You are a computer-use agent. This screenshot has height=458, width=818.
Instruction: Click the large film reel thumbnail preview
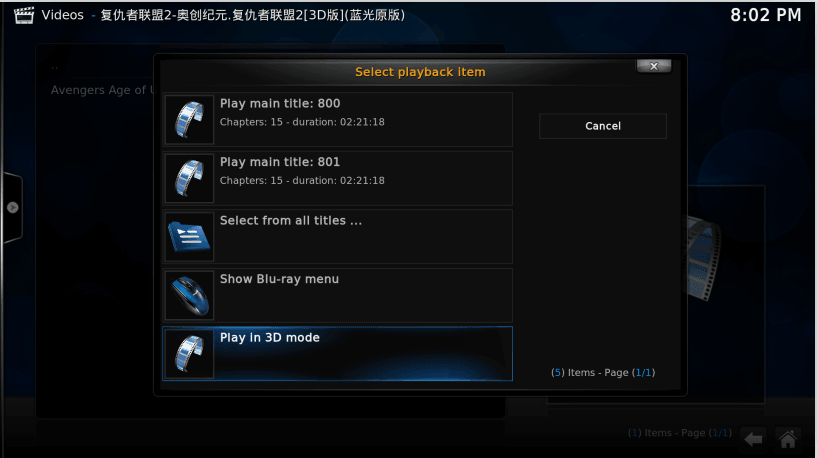(x=704, y=258)
